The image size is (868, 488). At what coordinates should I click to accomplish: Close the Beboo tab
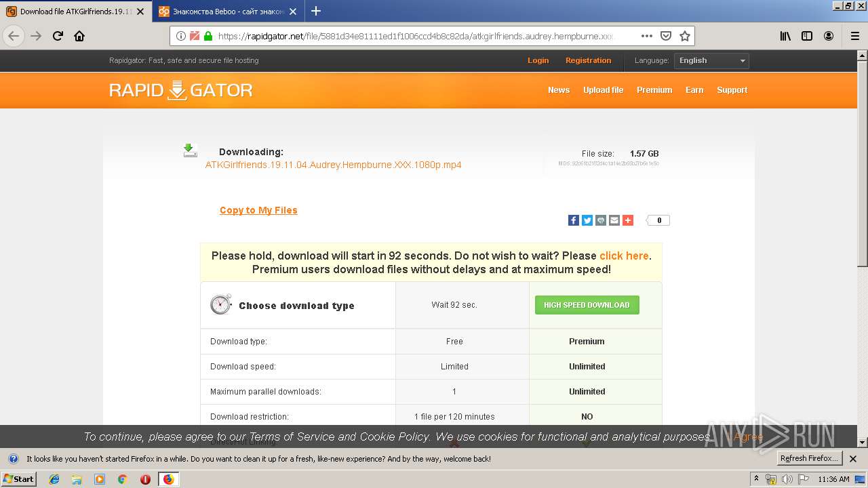[x=292, y=12]
